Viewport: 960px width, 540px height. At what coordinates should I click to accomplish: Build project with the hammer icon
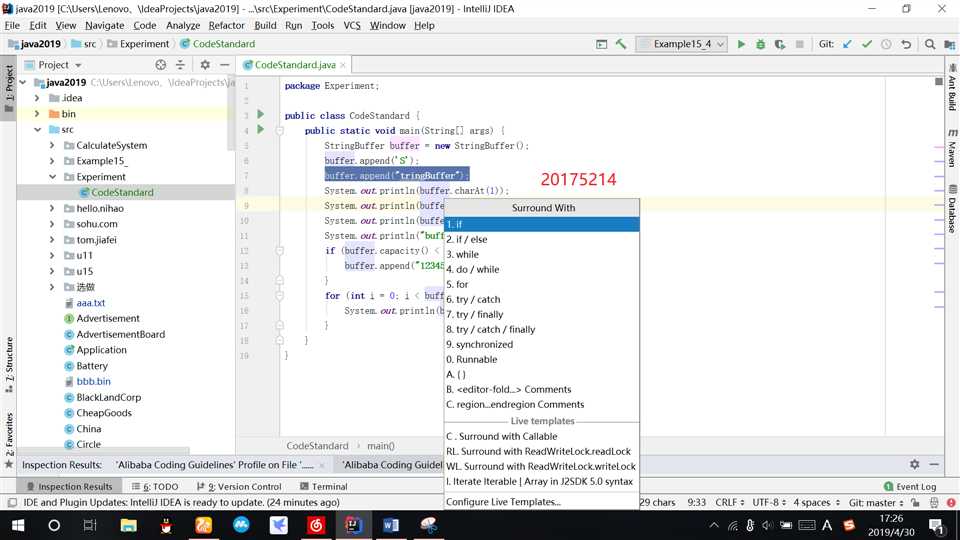(x=621, y=44)
